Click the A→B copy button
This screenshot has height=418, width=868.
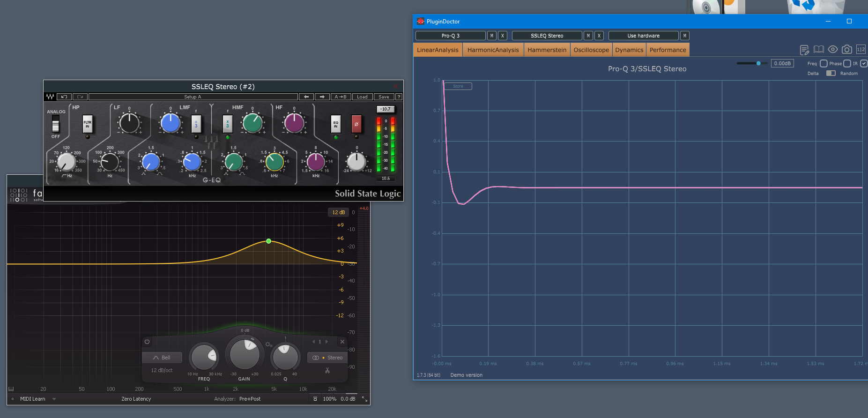click(341, 97)
